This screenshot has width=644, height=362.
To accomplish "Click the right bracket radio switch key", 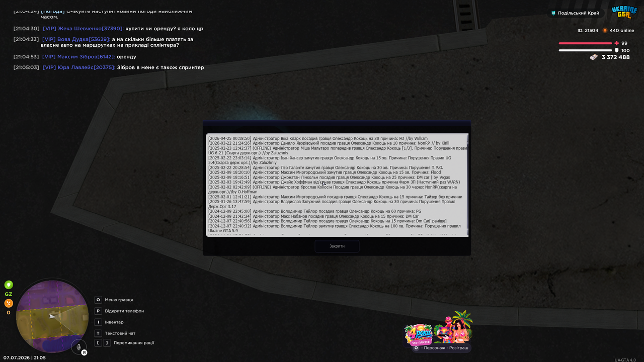I will point(107,343).
